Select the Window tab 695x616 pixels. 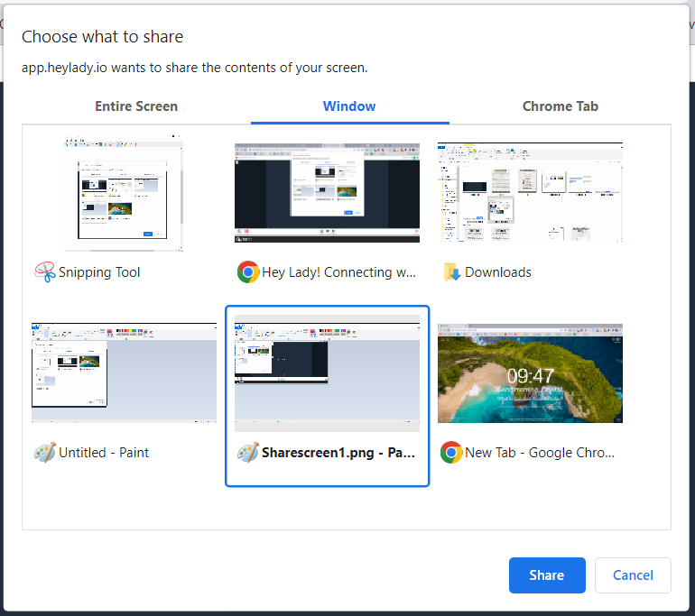(349, 106)
